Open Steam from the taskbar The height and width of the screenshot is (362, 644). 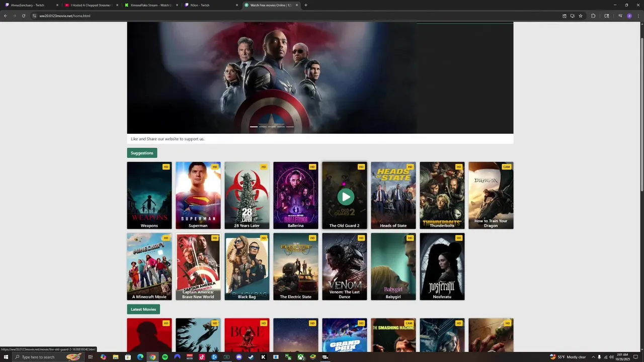(x=251, y=357)
